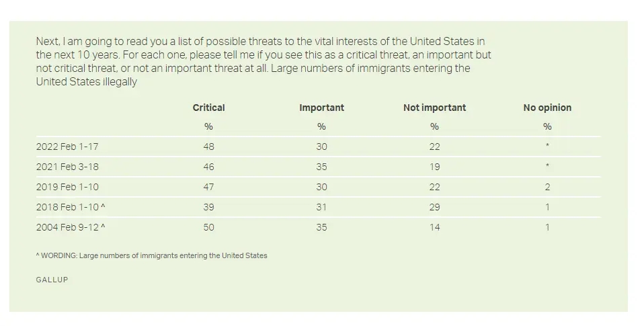The width and height of the screenshot is (644, 326).
Task: Click the 2022 Critical value of 48
Action: (x=208, y=147)
